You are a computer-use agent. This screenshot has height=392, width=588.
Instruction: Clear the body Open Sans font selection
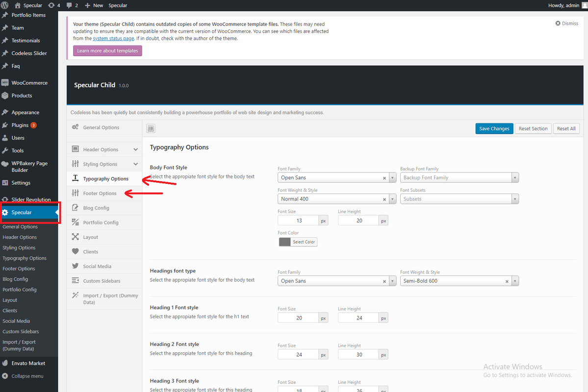point(384,178)
